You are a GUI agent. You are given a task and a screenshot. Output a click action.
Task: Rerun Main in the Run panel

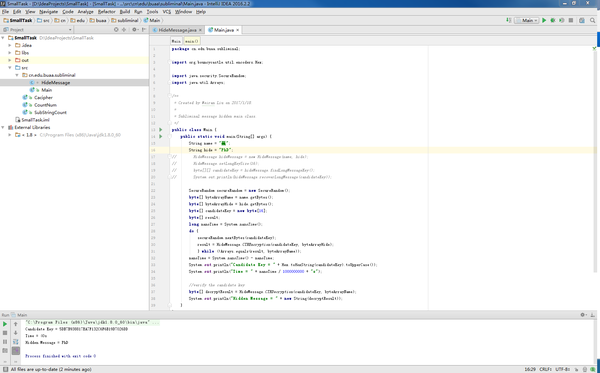click(x=5, y=324)
